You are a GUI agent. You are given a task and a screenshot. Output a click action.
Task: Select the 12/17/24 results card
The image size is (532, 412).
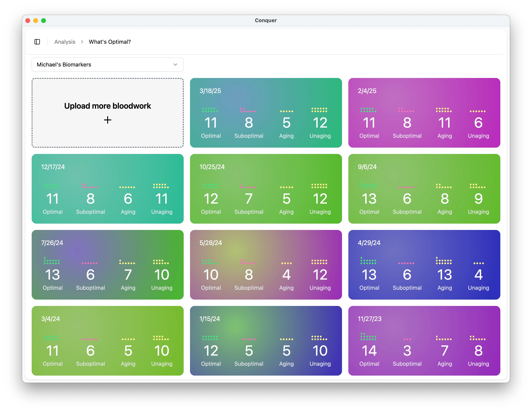tap(107, 188)
